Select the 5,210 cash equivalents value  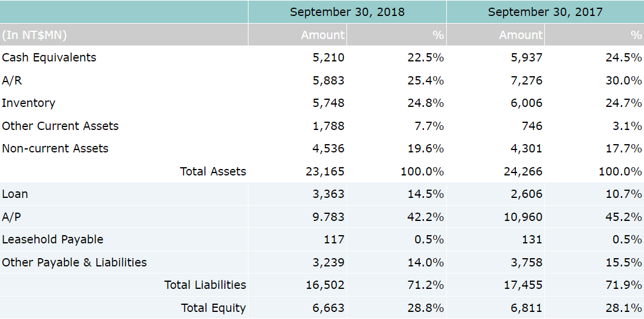[x=328, y=57]
